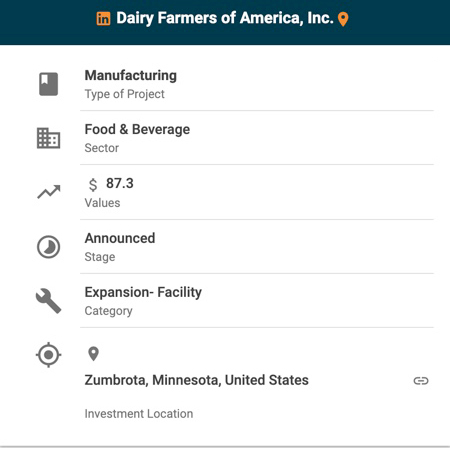Image resolution: width=450 pixels, height=449 pixels.
Task: Click the Values trending-up arrow icon
Action: pos(49,192)
